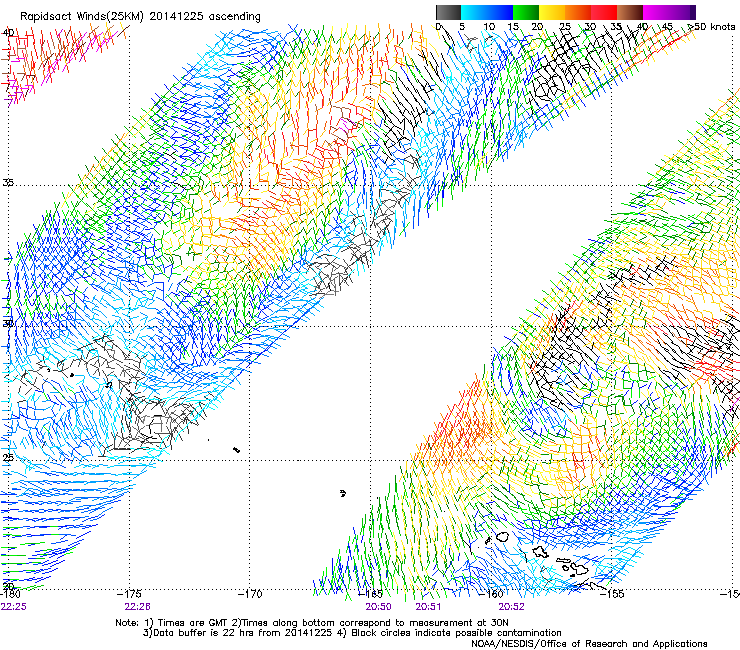Click the orange 25-30 knots legend swatch
The width and height of the screenshot is (740, 650).
pos(578,12)
